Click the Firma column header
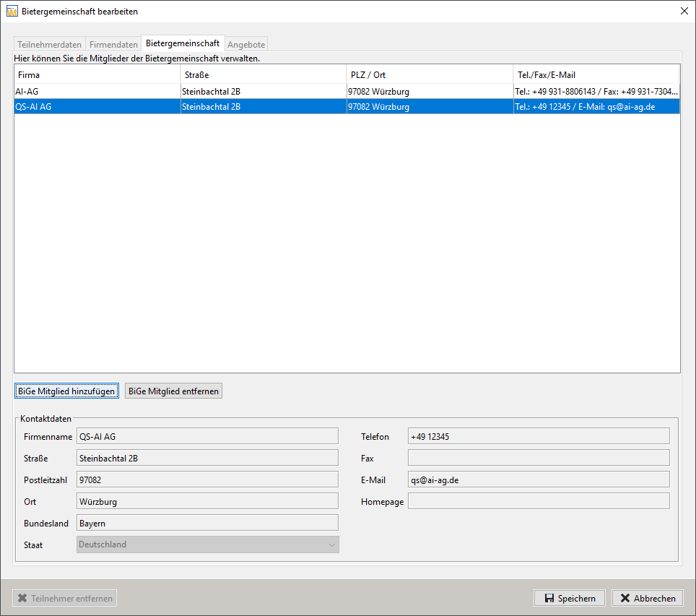696x616 pixels. 97,74
